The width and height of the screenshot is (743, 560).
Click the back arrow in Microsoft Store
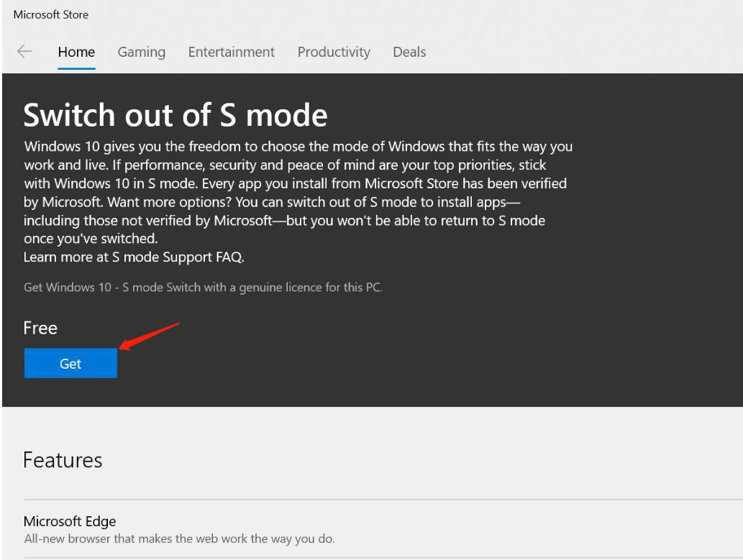point(24,51)
